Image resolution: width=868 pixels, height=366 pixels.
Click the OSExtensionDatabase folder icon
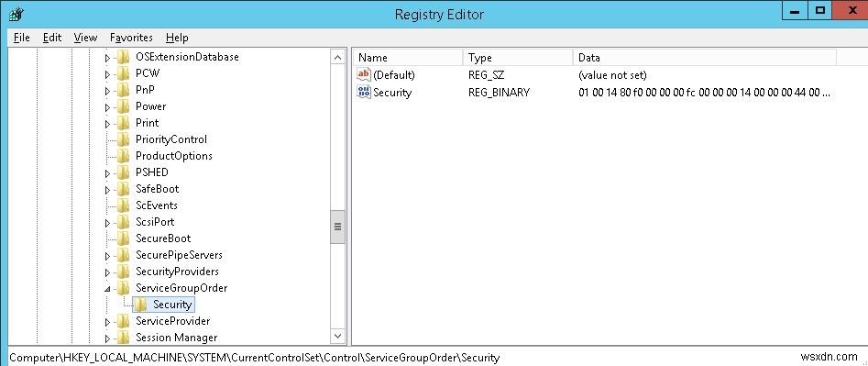point(124,57)
